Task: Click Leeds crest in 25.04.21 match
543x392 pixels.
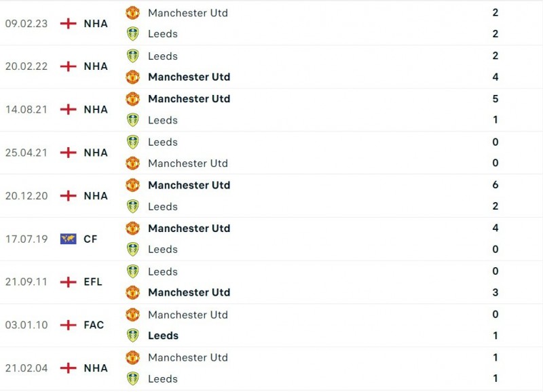Action: click(132, 142)
